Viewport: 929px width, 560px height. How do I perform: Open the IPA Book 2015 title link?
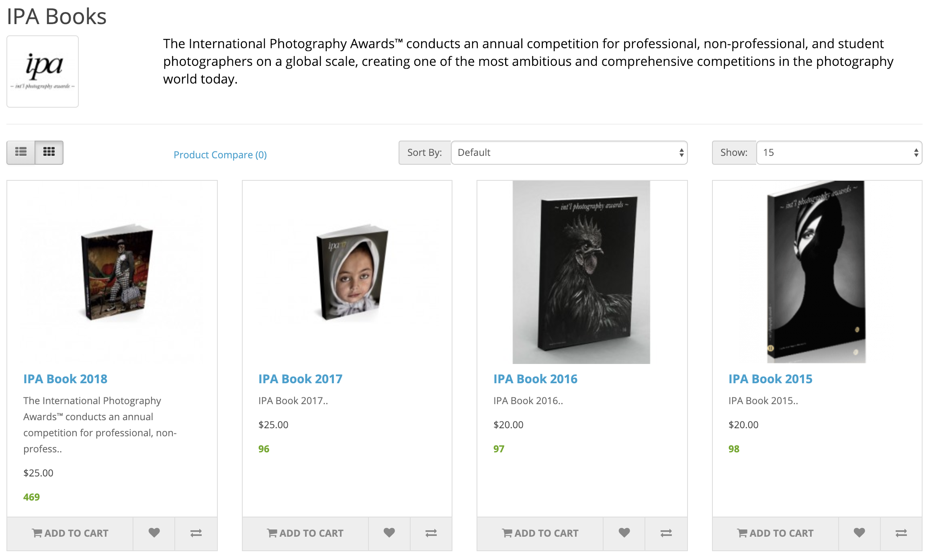click(770, 379)
